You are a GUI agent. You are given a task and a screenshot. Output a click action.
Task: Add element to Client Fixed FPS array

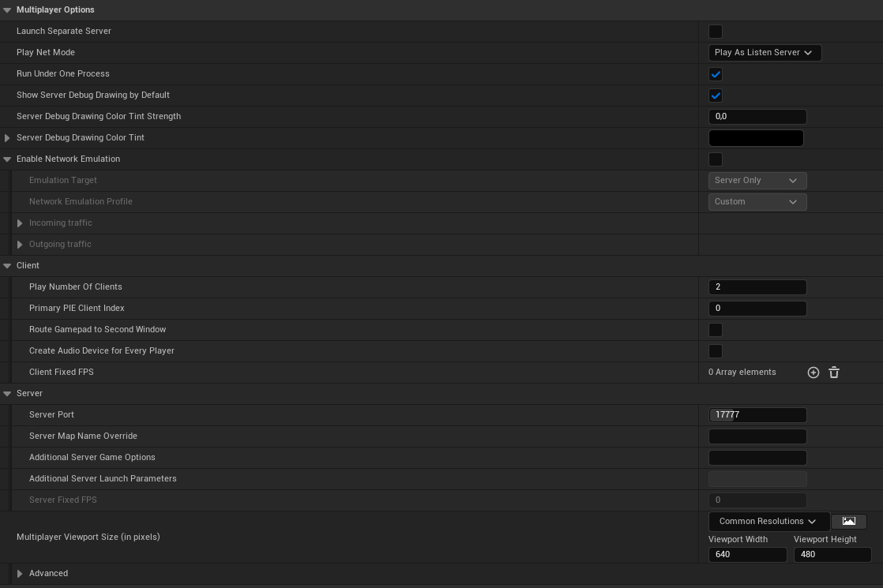point(813,373)
